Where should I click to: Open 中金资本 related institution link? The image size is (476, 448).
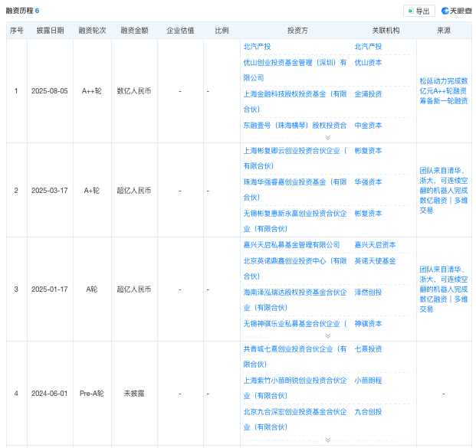[x=368, y=126]
